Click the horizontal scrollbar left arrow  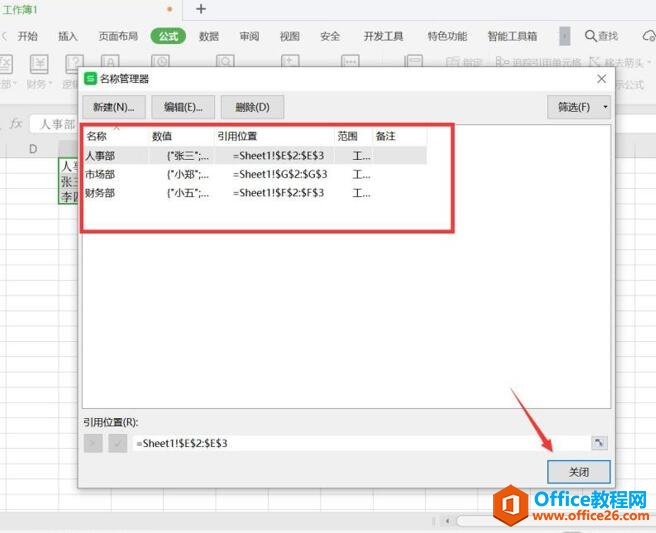[x=448, y=521]
